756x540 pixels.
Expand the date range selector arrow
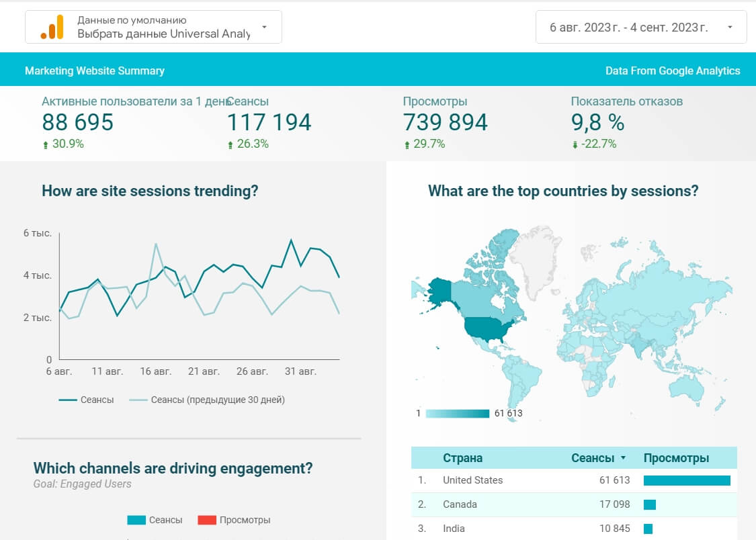[730, 27]
